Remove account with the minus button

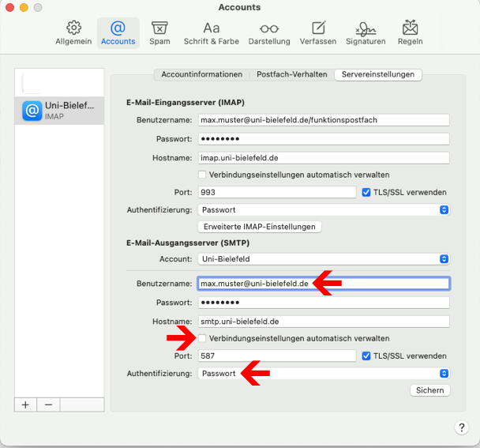point(48,405)
